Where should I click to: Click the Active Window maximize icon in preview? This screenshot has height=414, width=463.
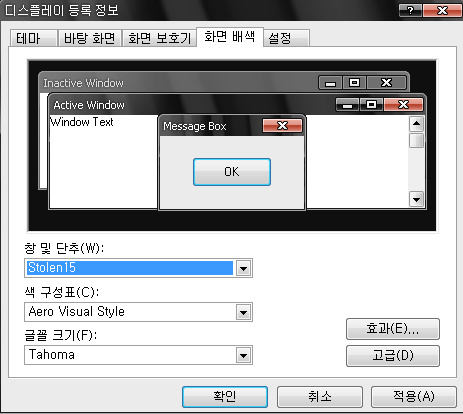click(371, 105)
